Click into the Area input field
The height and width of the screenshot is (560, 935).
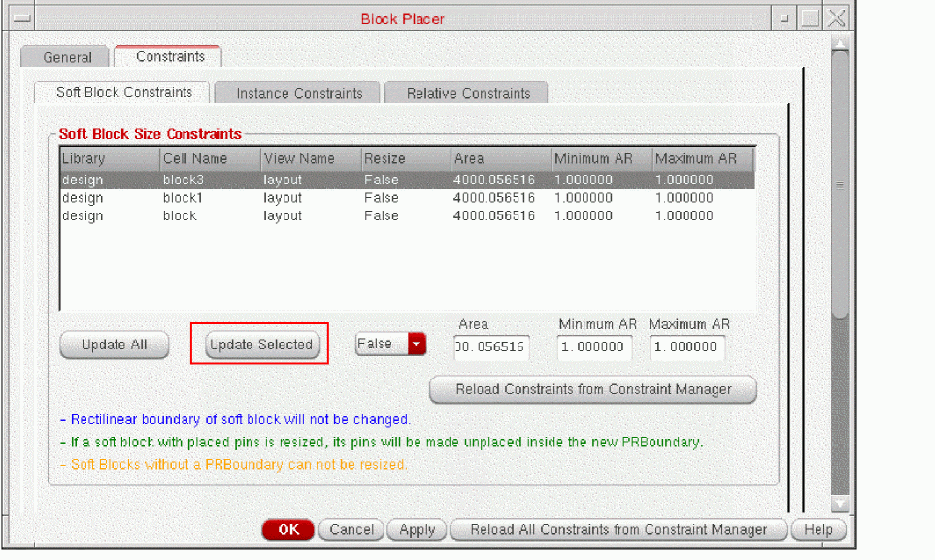coord(492,346)
